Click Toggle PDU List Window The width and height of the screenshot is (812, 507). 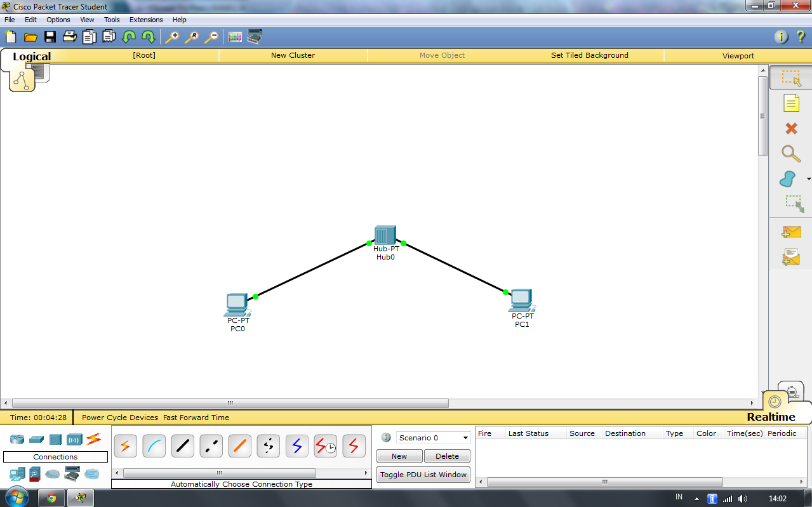coord(423,475)
